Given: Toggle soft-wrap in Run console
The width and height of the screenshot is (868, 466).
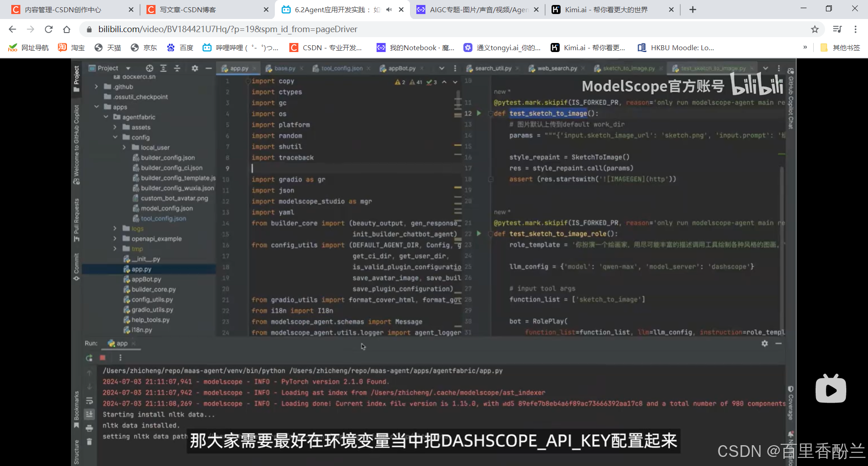Looking at the screenshot, I should point(89,401).
